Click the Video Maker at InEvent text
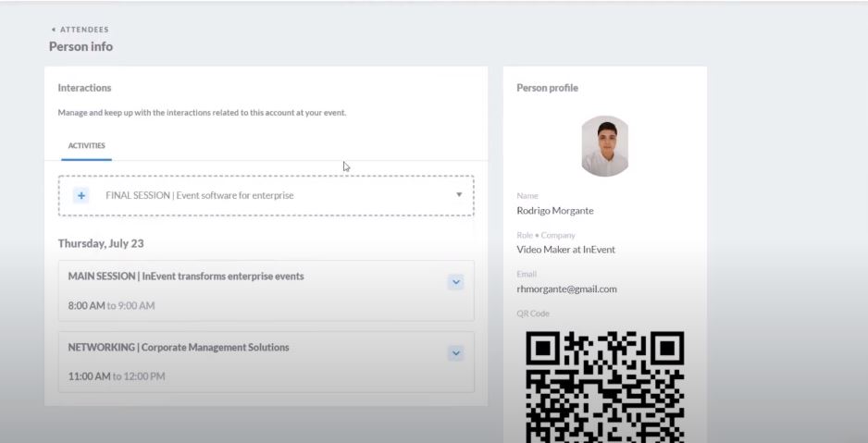Image resolution: width=868 pixels, height=443 pixels. pyautogui.click(x=565, y=250)
